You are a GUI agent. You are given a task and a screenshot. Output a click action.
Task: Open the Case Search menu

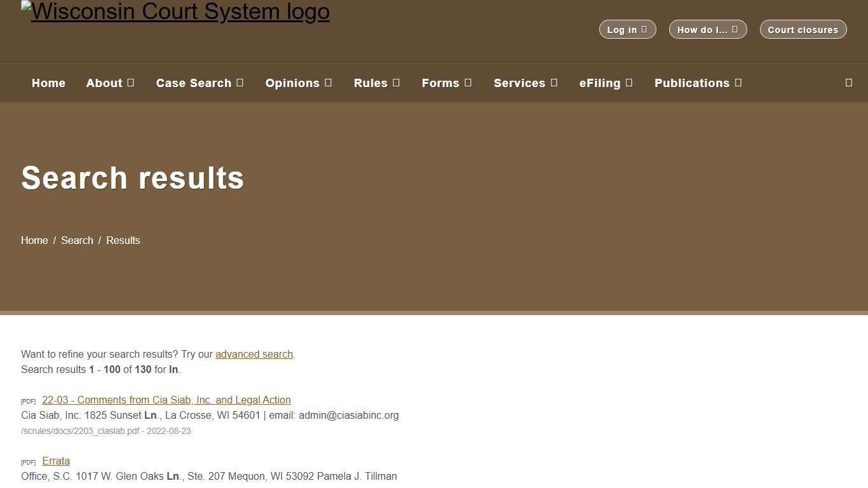click(200, 83)
